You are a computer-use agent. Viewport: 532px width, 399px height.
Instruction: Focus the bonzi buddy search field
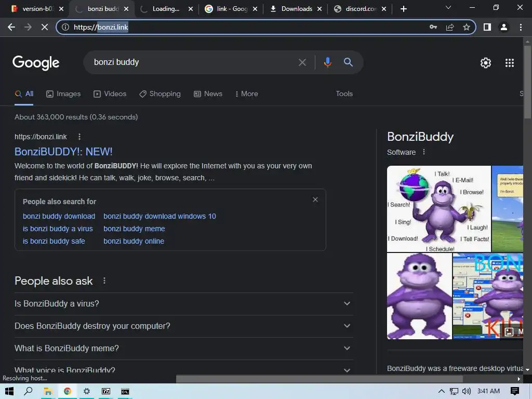[x=193, y=62]
